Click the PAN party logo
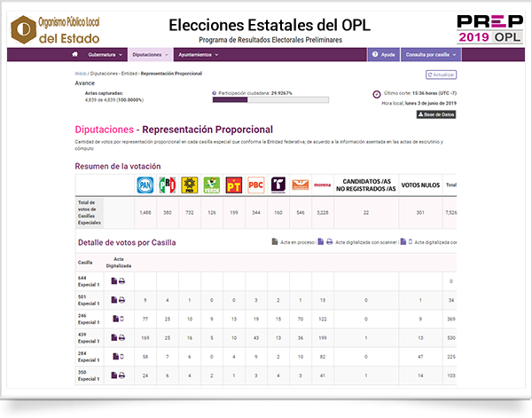The width and height of the screenshot is (532, 418). point(145,185)
